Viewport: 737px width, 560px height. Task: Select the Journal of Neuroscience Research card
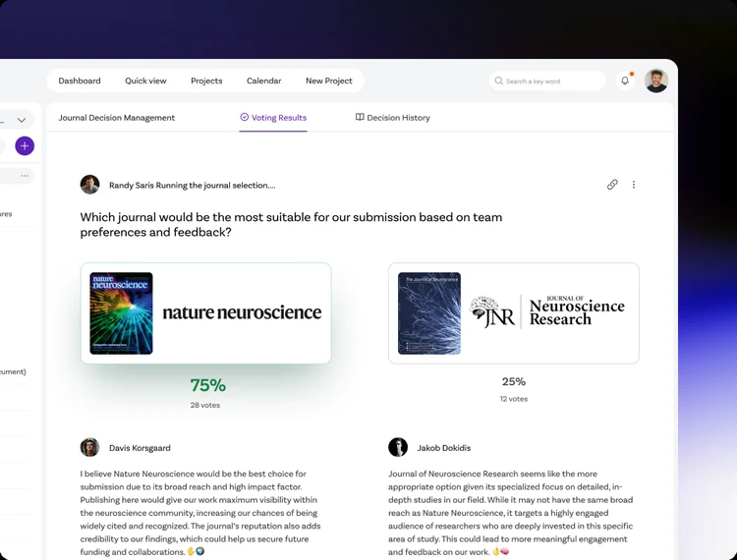pos(514,313)
